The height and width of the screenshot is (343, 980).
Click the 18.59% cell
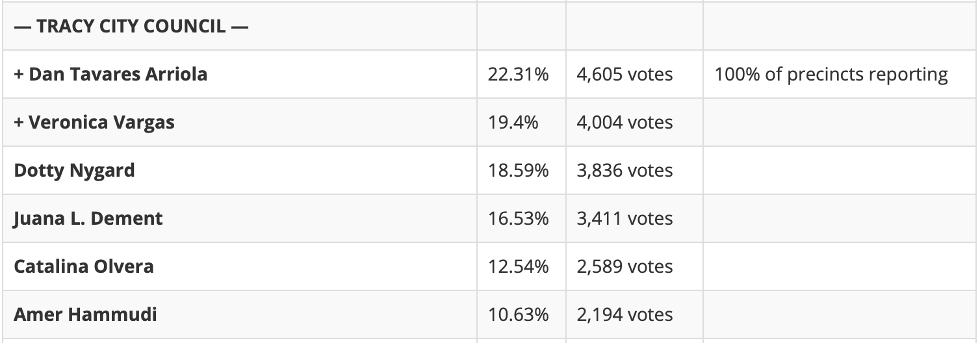[518, 171]
